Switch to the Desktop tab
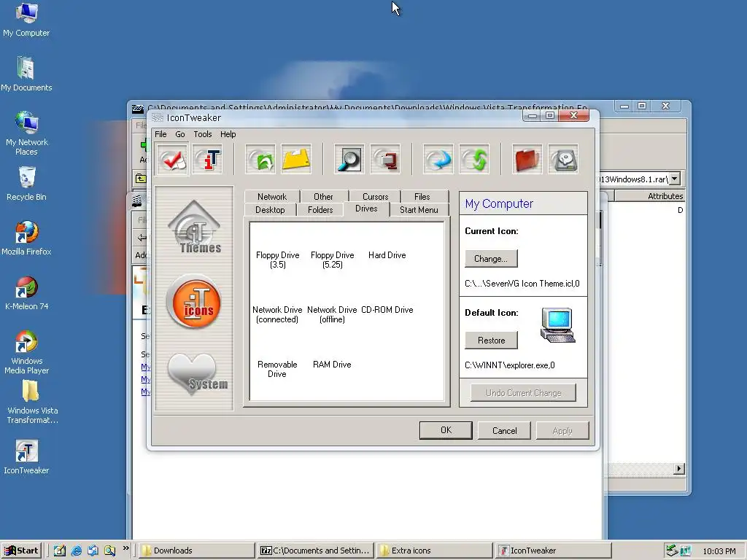Viewport: 747px width, 560px height. point(270,209)
